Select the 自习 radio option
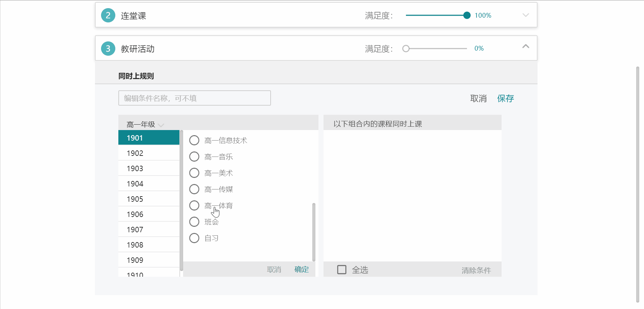Image resolution: width=644 pixels, height=309 pixels. coord(194,238)
